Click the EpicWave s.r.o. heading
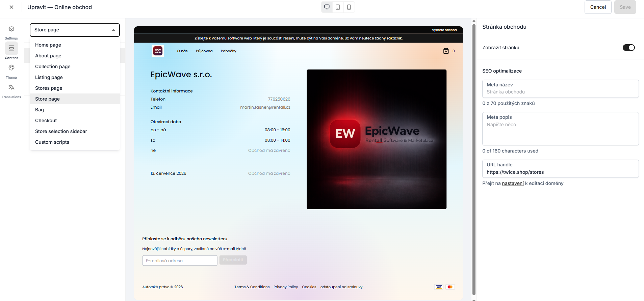Screen dimensions: 644x301 point(181,75)
